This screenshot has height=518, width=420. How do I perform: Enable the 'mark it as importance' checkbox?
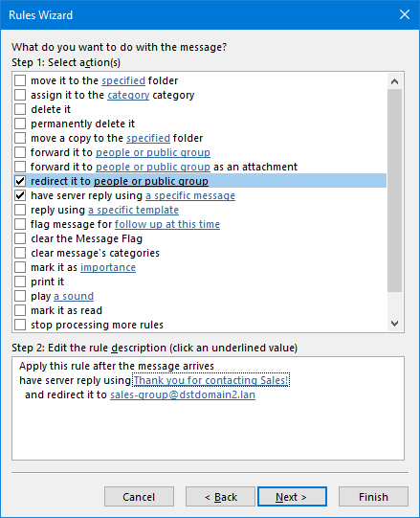pos(20,267)
